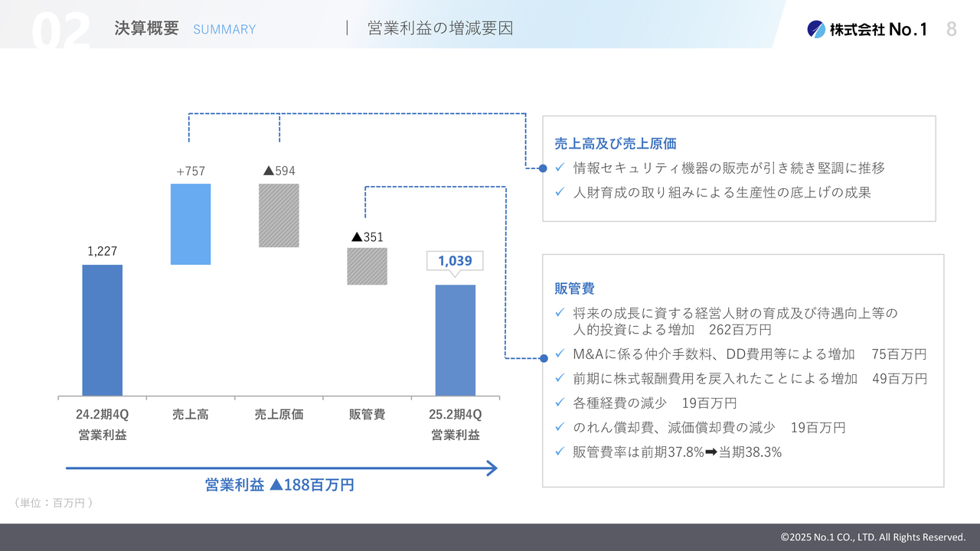Select the 25.2期4Q operating profit bar
This screenshot has height=551, width=980.
[x=456, y=341]
